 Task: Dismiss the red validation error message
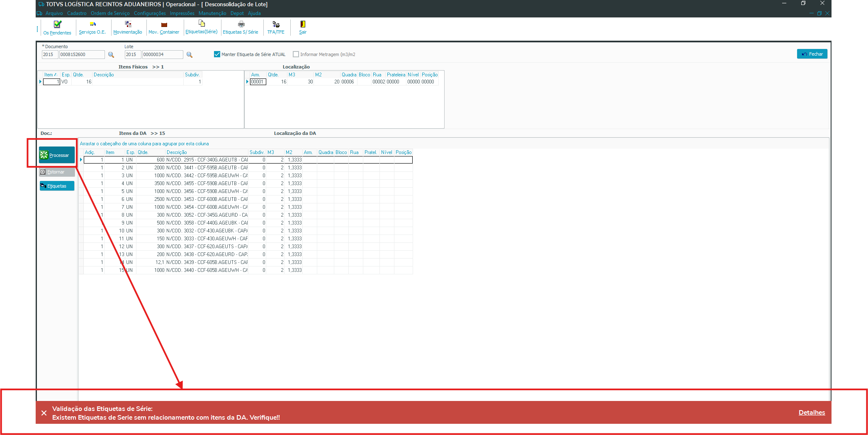(x=44, y=413)
